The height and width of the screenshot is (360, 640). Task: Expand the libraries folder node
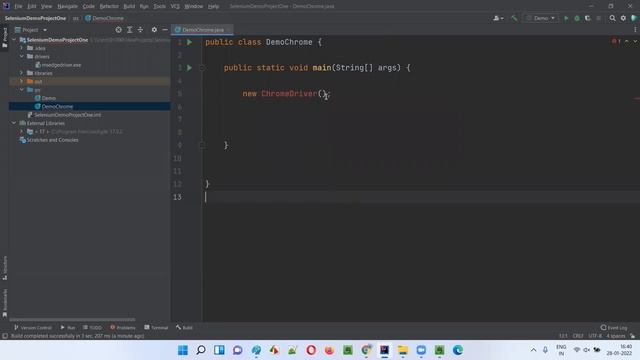pyautogui.click(x=22, y=73)
